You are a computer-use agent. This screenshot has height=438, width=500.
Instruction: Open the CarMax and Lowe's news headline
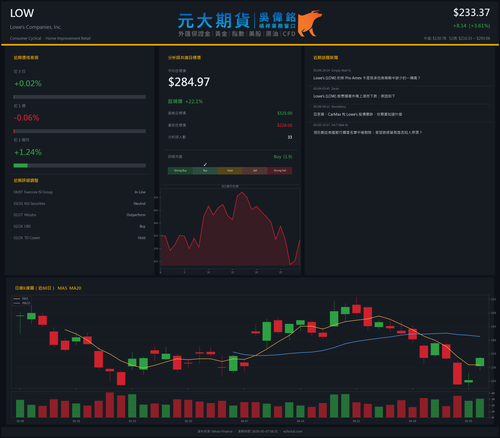[x=358, y=114]
